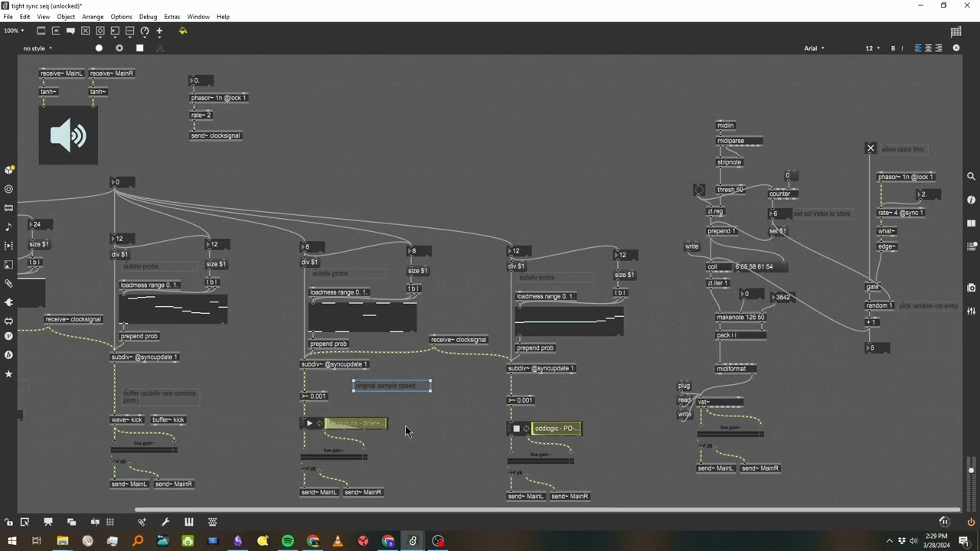
Task: Open the 100% zoom dropdown
Action: tap(14, 31)
